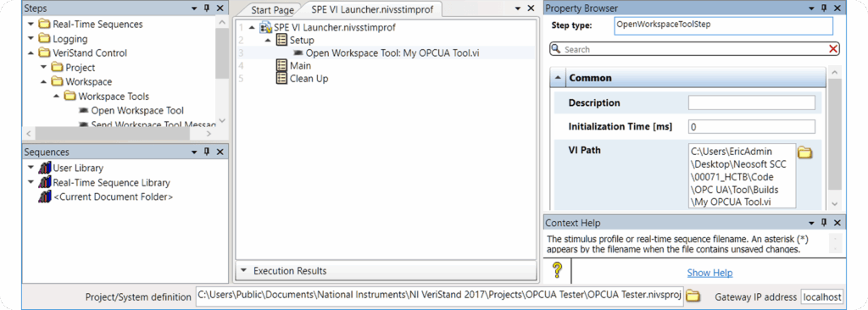Click the Real-Time Sequence Library books icon

click(44, 182)
